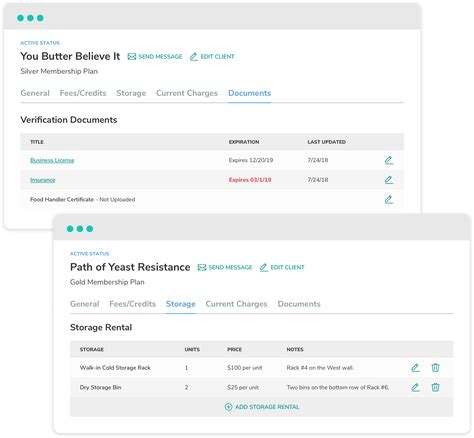Delete the Walk-in Cold Storage Rack rental
The height and width of the screenshot is (438, 474).
click(435, 368)
